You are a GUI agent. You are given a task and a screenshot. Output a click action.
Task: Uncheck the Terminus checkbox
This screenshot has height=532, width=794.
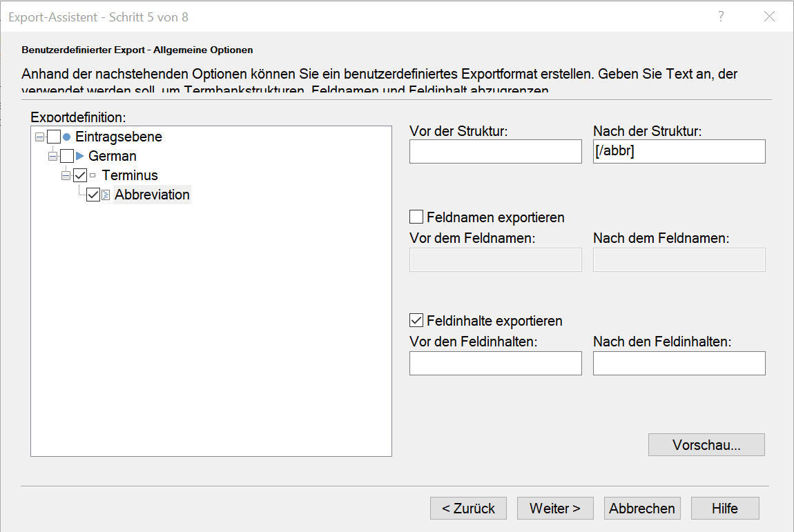80,176
